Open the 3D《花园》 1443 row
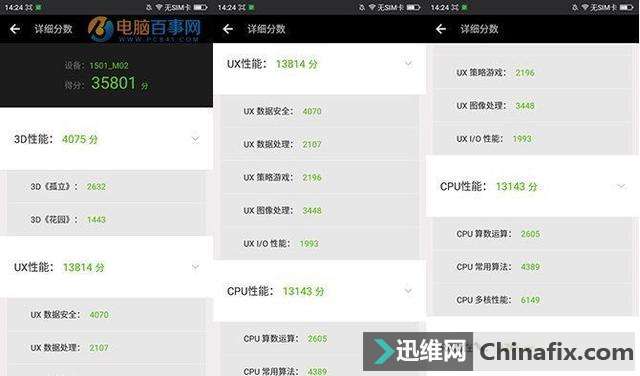Viewport: 640px width, 376px height. coord(106,220)
